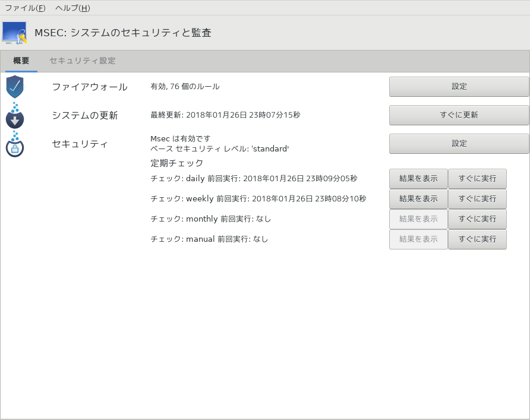Viewport: 530px width, 420px height.
Task: Click the 最終更新 date text
Action: (x=225, y=115)
